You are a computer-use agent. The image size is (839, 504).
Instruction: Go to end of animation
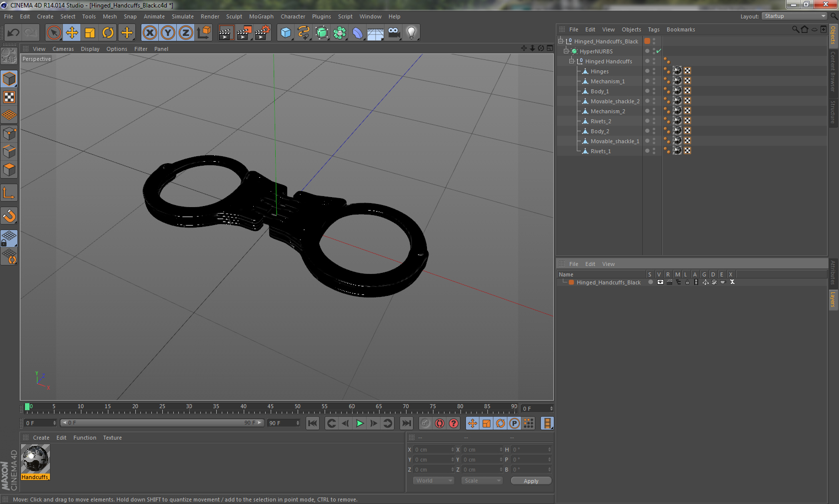[x=407, y=423]
